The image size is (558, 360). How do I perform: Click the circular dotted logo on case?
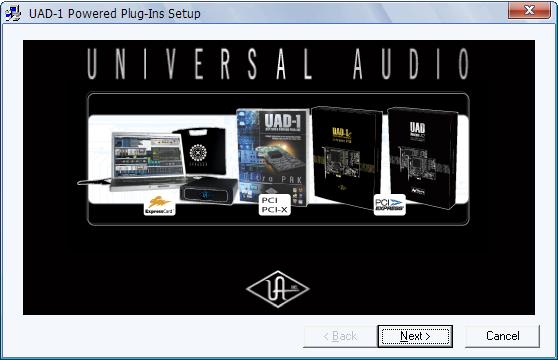(198, 153)
